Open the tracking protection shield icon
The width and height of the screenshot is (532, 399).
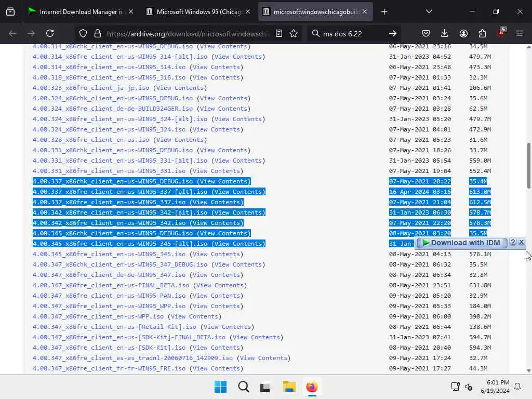point(83,33)
